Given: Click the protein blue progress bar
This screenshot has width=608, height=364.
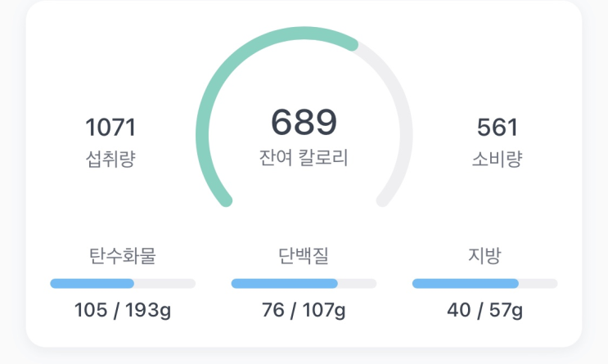Looking at the screenshot, I should coord(284,283).
